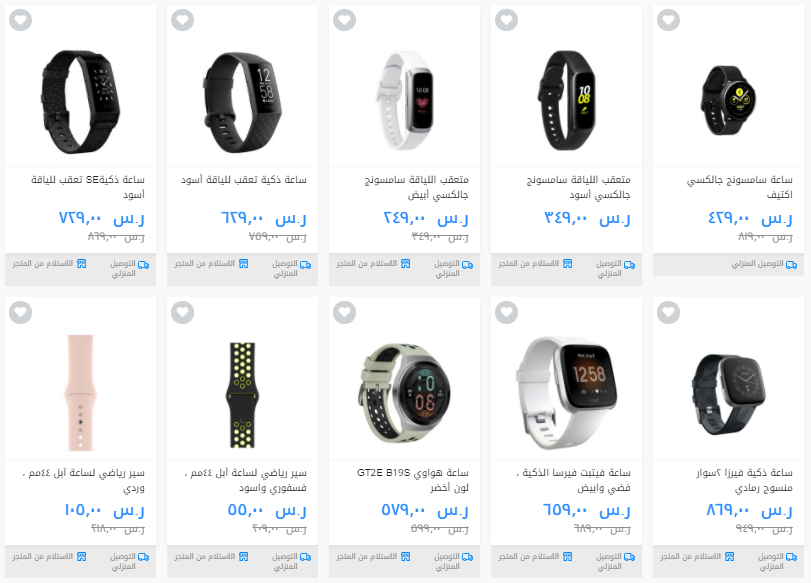
Task: Click store pickup icon under Versa 2 gray watch
Action: (729, 557)
